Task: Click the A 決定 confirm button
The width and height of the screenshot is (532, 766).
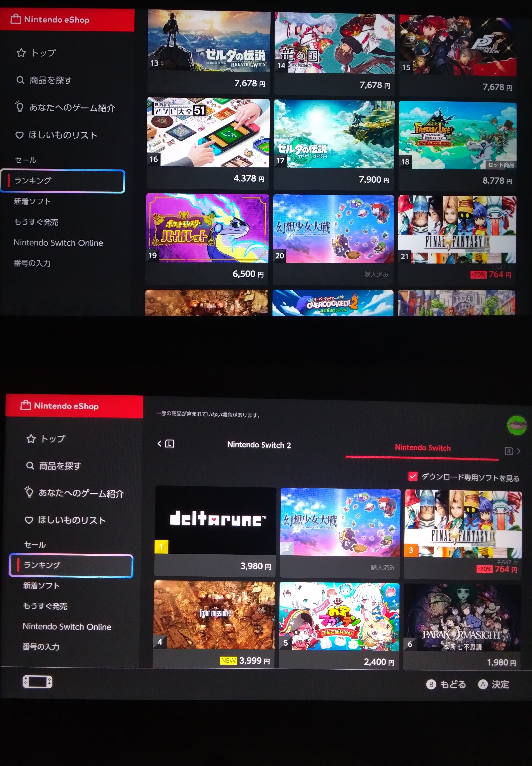Action: (494, 684)
